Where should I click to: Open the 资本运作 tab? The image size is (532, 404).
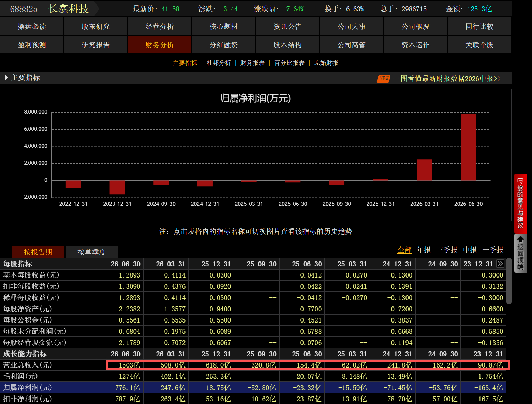point(415,45)
